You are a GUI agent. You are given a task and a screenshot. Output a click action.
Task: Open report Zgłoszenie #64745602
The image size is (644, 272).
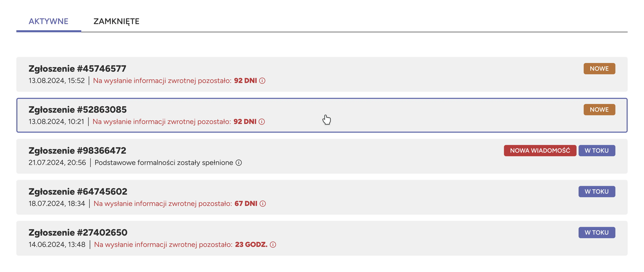coord(78,192)
